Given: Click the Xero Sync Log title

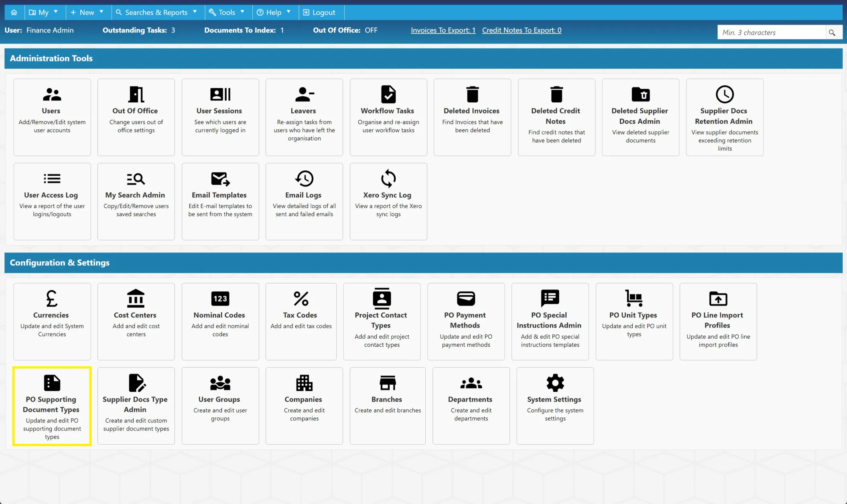Looking at the screenshot, I should 387,195.
